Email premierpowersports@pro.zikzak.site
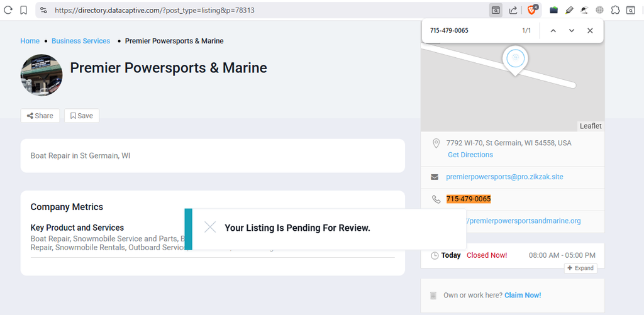The height and width of the screenshot is (315, 644). point(505,177)
